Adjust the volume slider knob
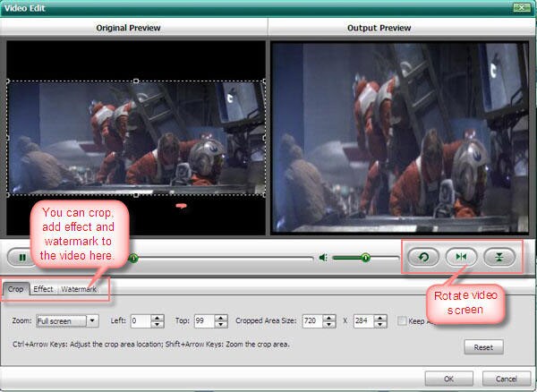This screenshot has width=537, height=392. click(x=366, y=257)
